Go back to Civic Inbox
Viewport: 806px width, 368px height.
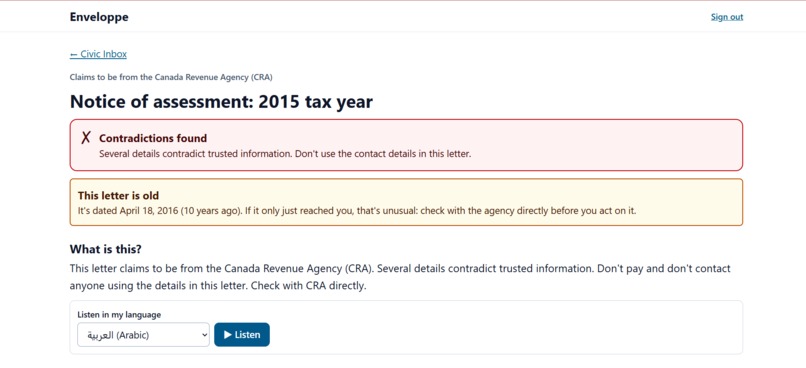click(x=98, y=54)
